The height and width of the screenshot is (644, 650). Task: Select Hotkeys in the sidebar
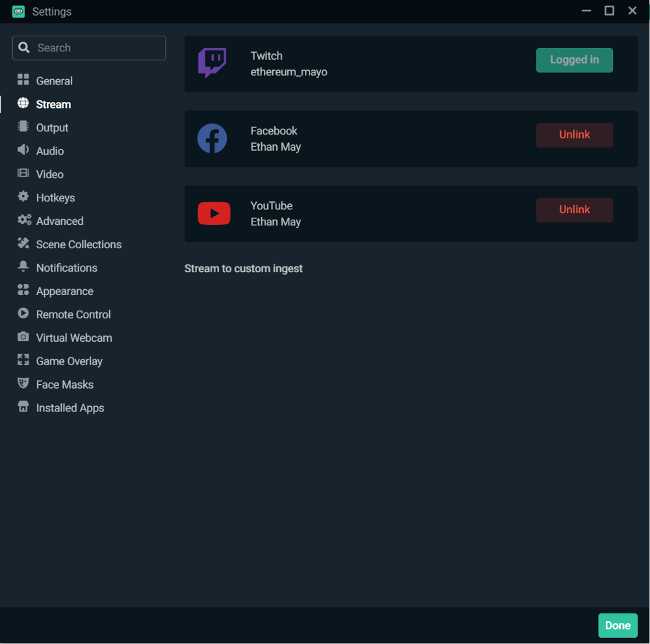pyautogui.click(x=55, y=198)
